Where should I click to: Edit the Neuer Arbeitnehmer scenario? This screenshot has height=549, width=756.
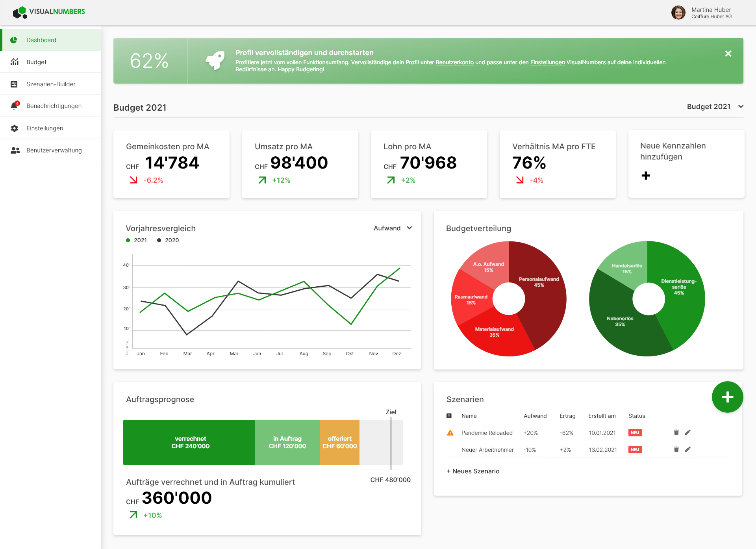[687, 449]
